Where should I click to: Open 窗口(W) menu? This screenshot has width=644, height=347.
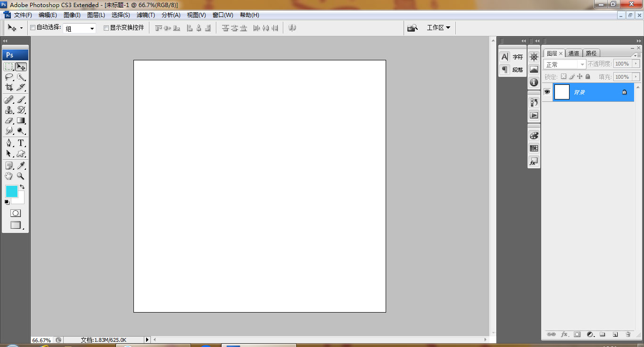pyautogui.click(x=223, y=15)
